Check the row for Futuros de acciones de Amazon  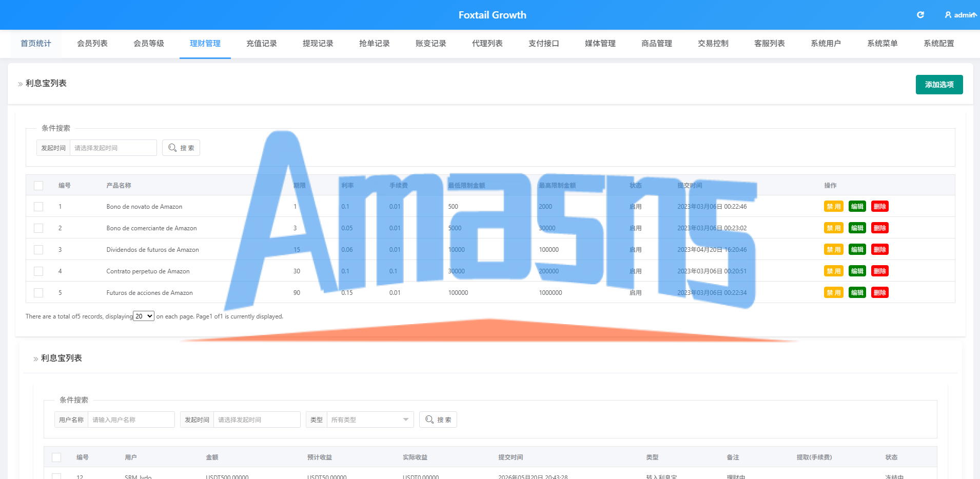pos(38,293)
